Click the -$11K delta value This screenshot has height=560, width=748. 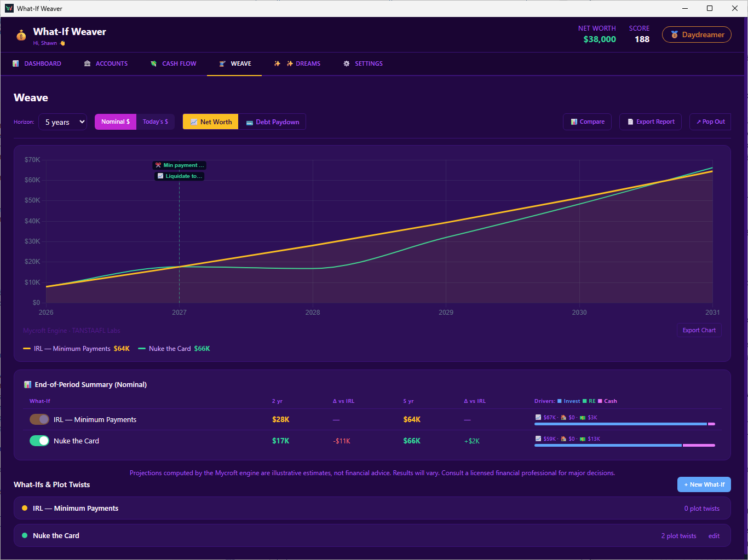(x=342, y=441)
